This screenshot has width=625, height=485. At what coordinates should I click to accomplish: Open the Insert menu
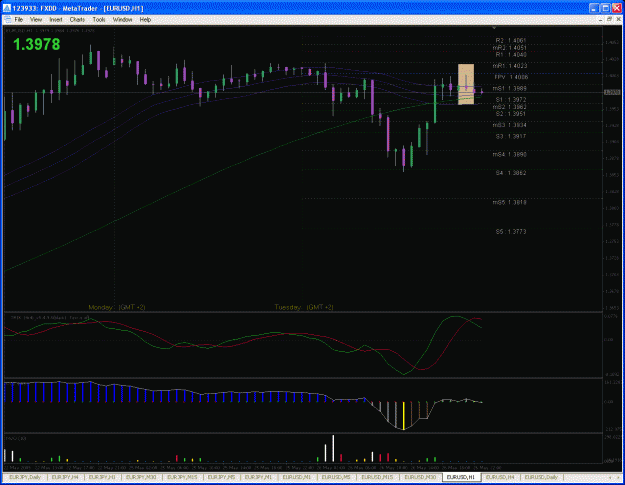click(x=56, y=20)
